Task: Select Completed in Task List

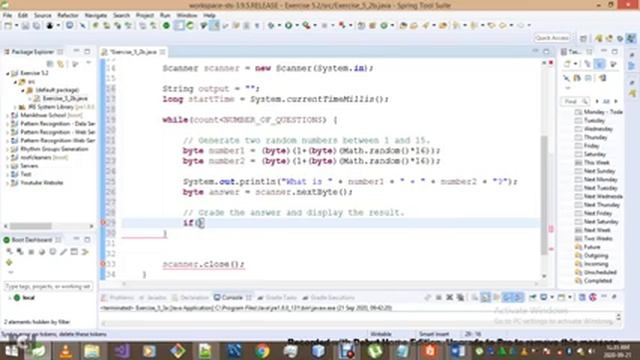Action: point(598,281)
